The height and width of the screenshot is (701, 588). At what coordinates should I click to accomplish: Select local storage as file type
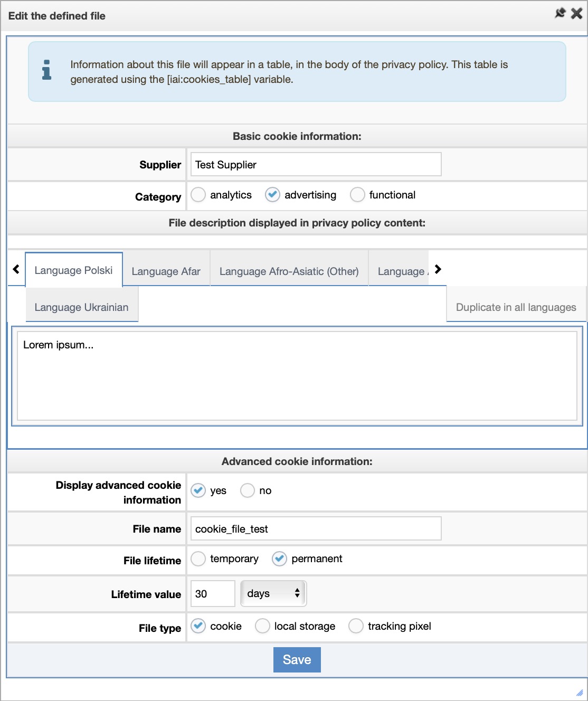[262, 626]
